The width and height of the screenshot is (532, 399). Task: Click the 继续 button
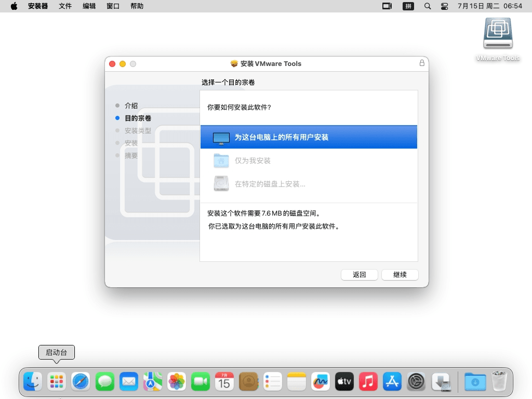click(x=400, y=274)
